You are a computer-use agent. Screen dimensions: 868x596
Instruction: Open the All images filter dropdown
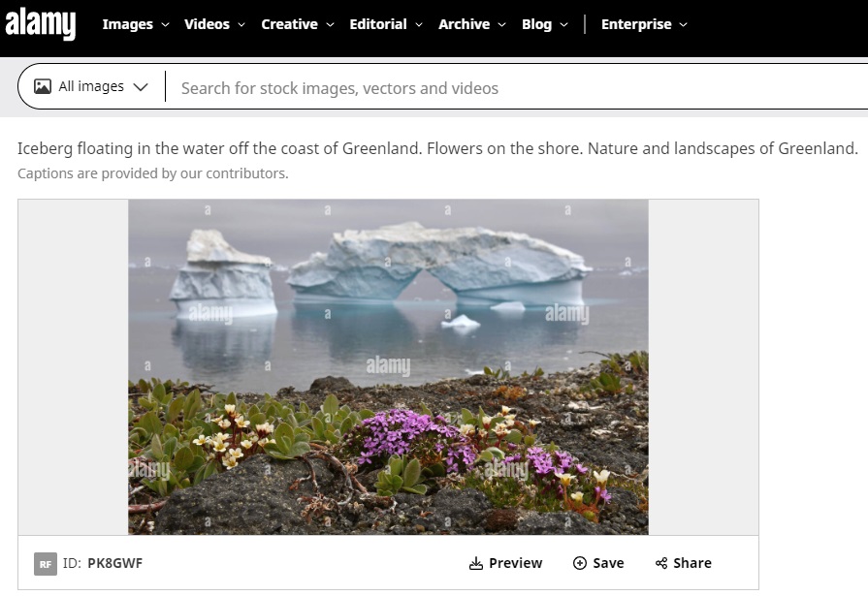pyautogui.click(x=91, y=86)
